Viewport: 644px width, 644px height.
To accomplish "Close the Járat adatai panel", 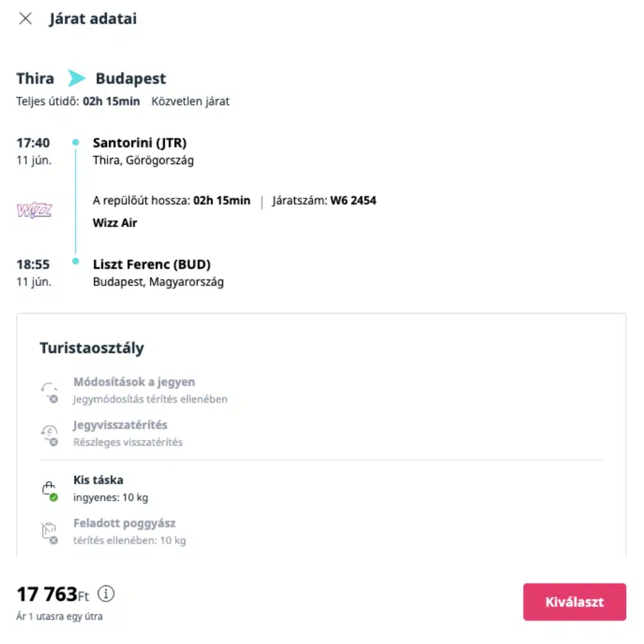I will pyautogui.click(x=25, y=19).
